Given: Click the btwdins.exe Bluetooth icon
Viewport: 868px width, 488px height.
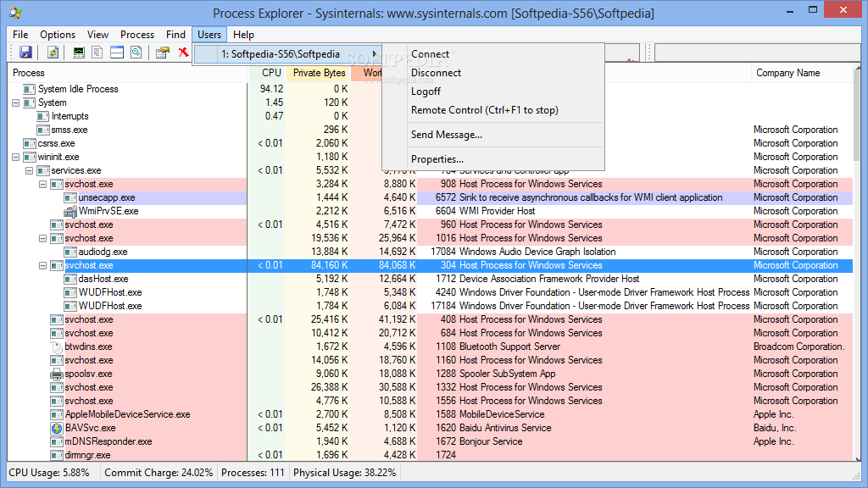Looking at the screenshot, I should 57,347.
